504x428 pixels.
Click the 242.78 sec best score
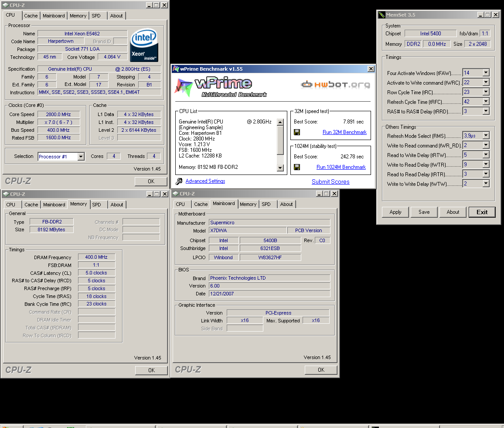[x=352, y=157]
